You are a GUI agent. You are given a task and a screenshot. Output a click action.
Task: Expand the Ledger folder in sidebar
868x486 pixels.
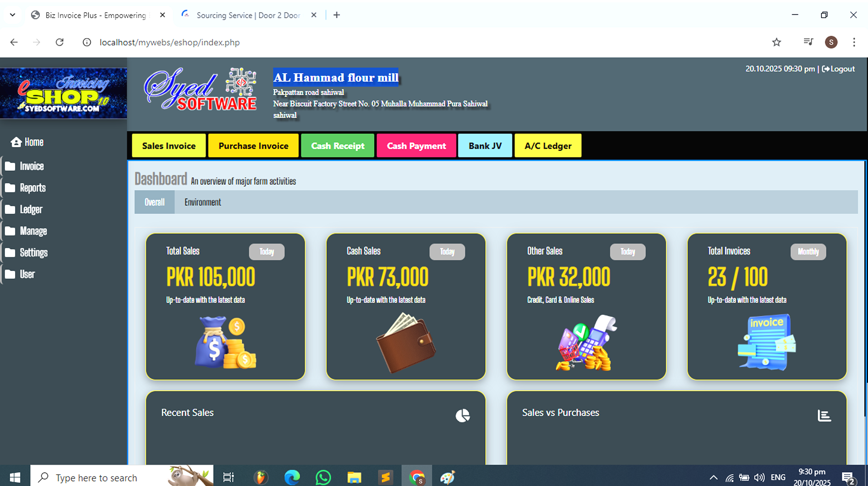24,209
